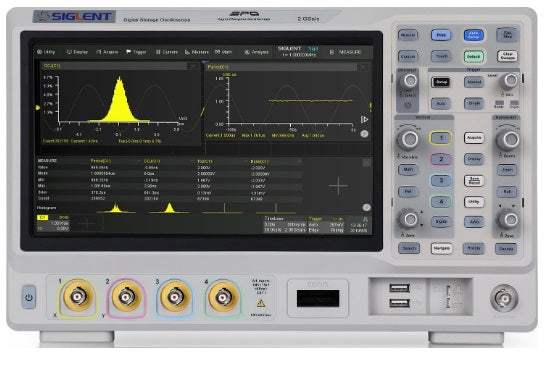Close the right histogram window
Image resolution: width=547 pixels, height=365 pixels.
pyautogui.click(x=364, y=67)
